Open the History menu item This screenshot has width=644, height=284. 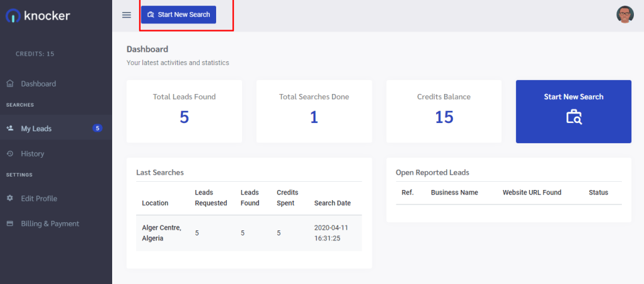(x=33, y=154)
